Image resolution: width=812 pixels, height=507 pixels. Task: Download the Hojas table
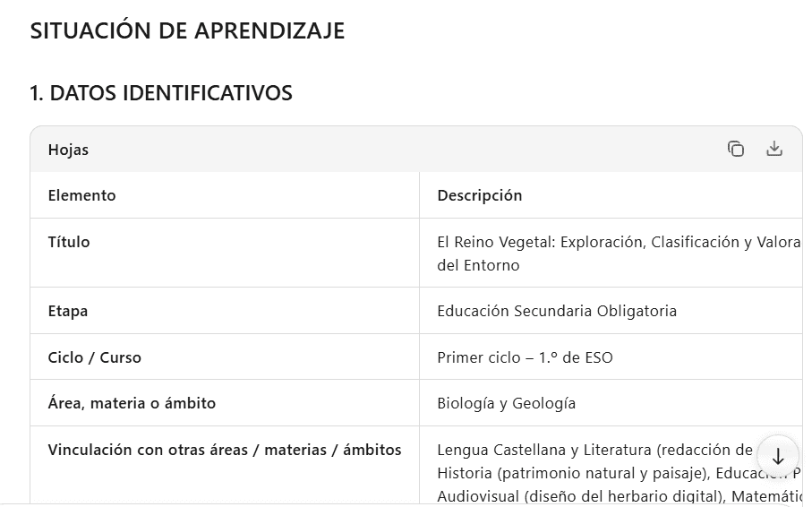774,150
